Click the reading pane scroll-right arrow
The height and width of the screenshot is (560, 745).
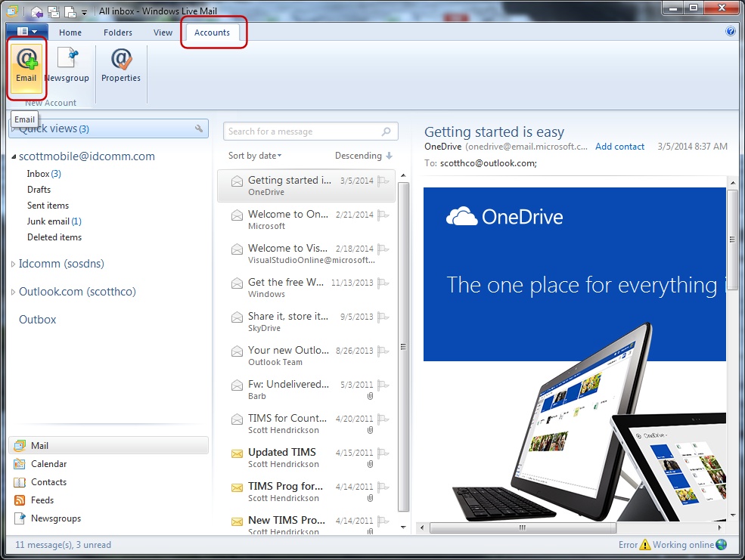coord(719,528)
